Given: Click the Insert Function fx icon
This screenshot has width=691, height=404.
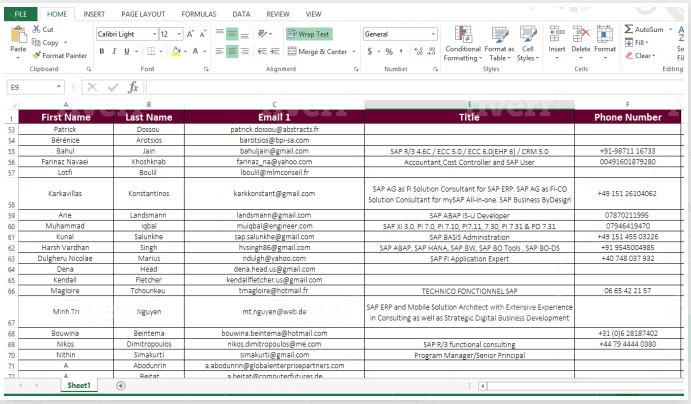Looking at the screenshot, I should coord(133,87).
